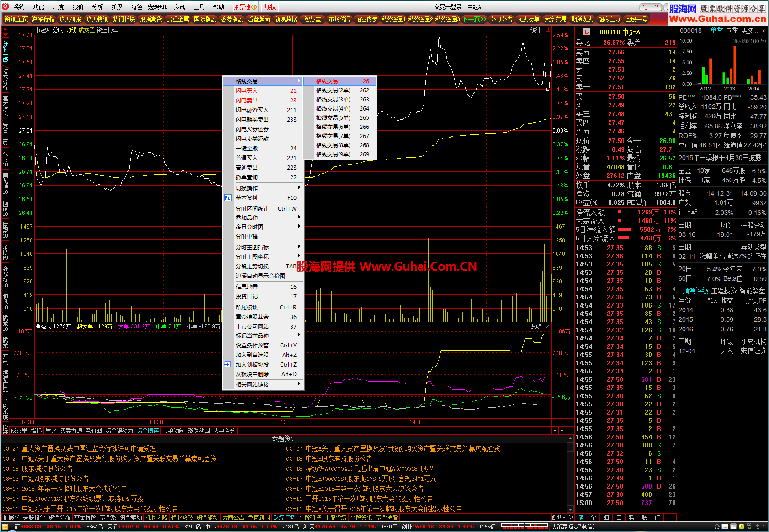Expand the 叠加品种 submenu

[263, 218]
